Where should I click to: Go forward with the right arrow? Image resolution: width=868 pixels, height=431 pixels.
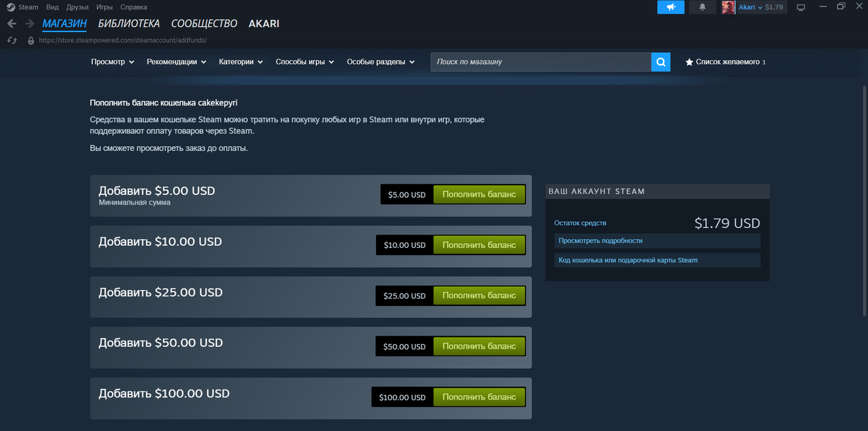(29, 23)
